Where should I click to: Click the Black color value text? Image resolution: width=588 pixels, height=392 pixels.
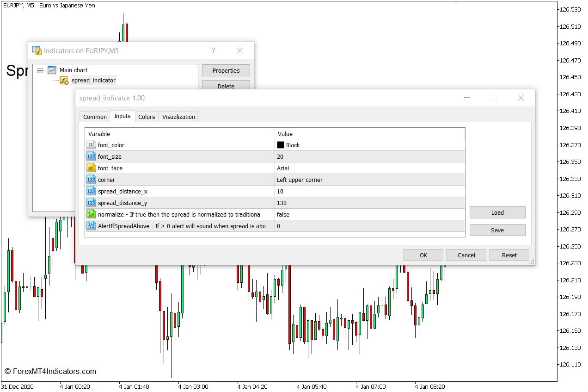293,145
